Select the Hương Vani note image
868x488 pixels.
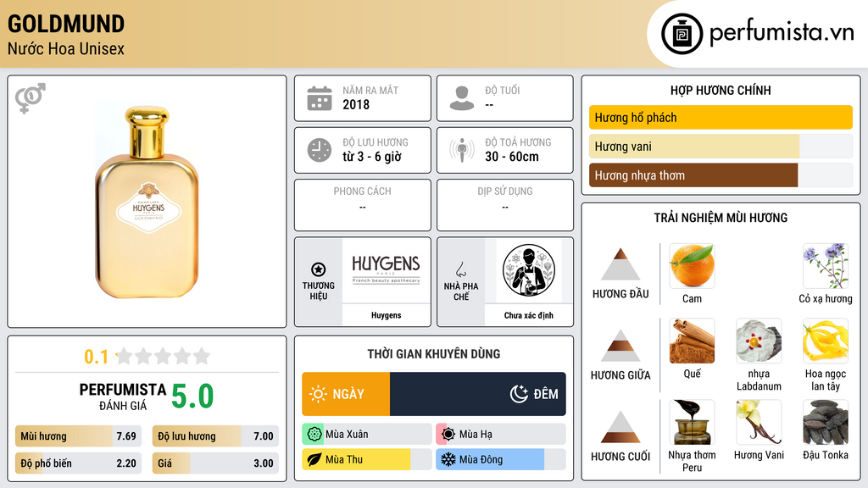(x=759, y=422)
